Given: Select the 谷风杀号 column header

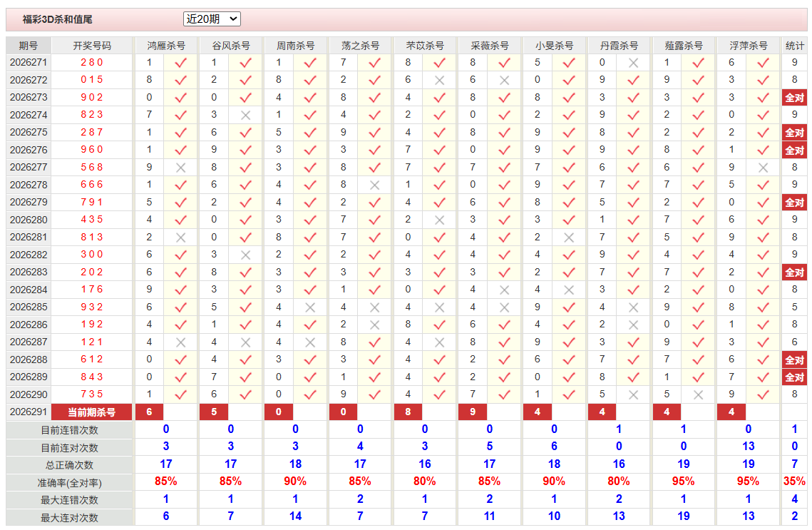Looking at the screenshot, I should 230,46.
